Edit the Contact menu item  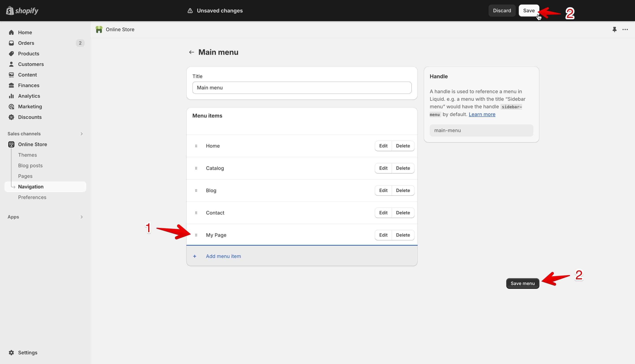pos(383,213)
